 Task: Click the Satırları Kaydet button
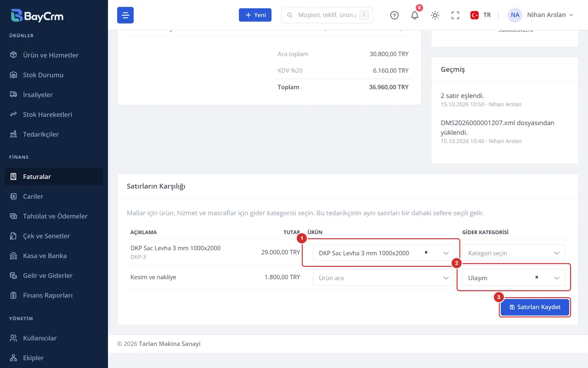point(535,307)
